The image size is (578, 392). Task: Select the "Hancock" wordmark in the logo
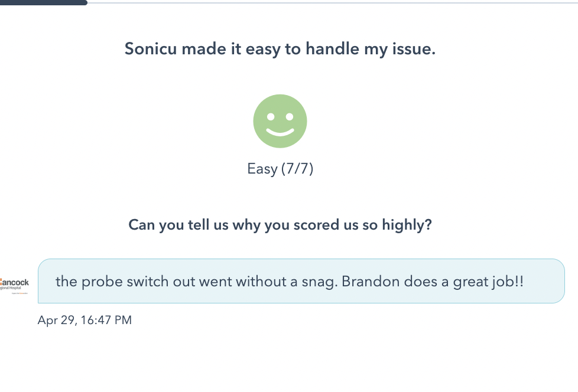(14, 282)
